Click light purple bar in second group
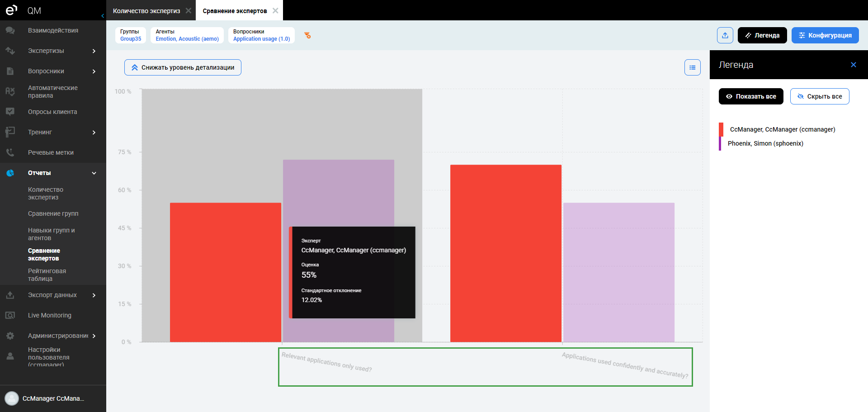868x412 pixels. (x=619, y=272)
